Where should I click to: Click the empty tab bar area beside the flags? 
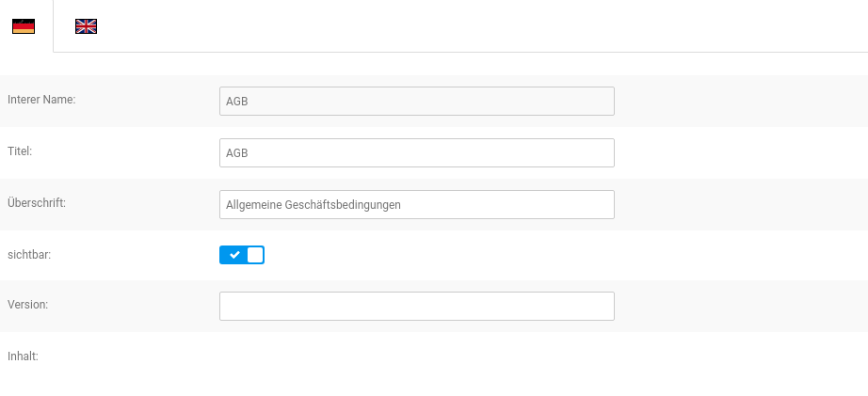click(x=471, y=26)
